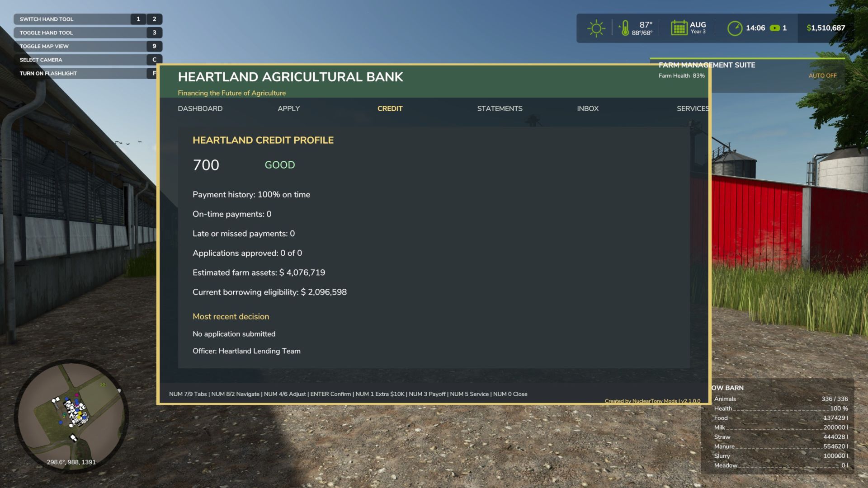Go to the Inbox tab
This screenshot has height=488, width=868.
(x=587, y=108)
